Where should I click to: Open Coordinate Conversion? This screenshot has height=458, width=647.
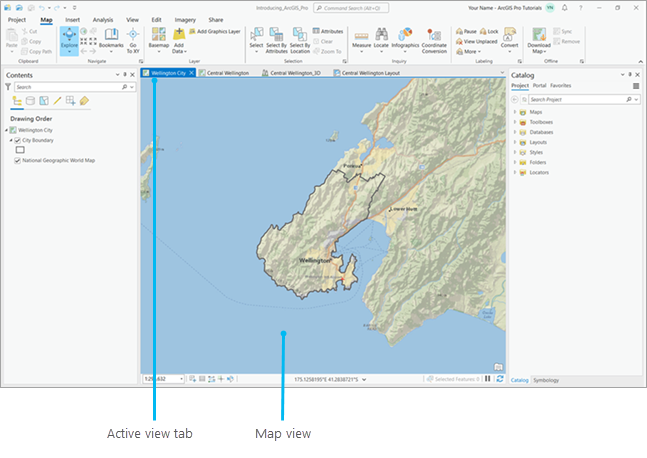tap(434, 40)
